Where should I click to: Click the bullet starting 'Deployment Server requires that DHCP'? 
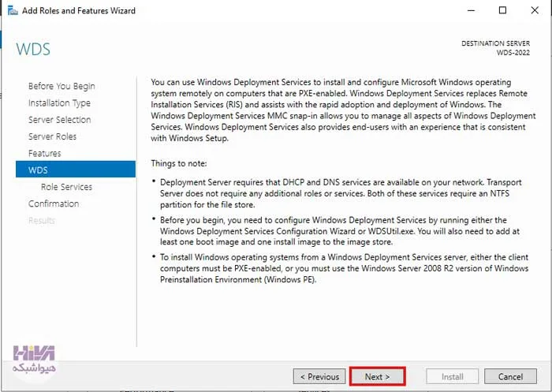[341, 193]
